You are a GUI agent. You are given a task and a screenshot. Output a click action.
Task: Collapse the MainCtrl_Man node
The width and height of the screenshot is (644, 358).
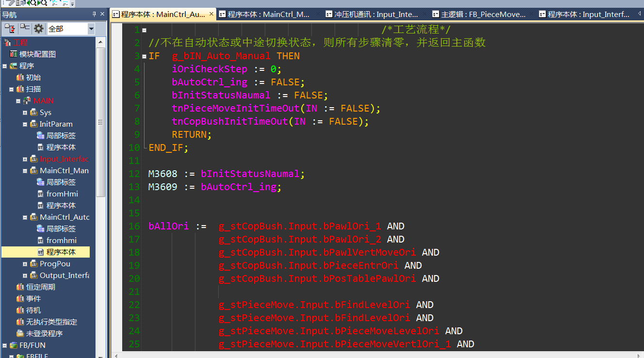[25, 171]
